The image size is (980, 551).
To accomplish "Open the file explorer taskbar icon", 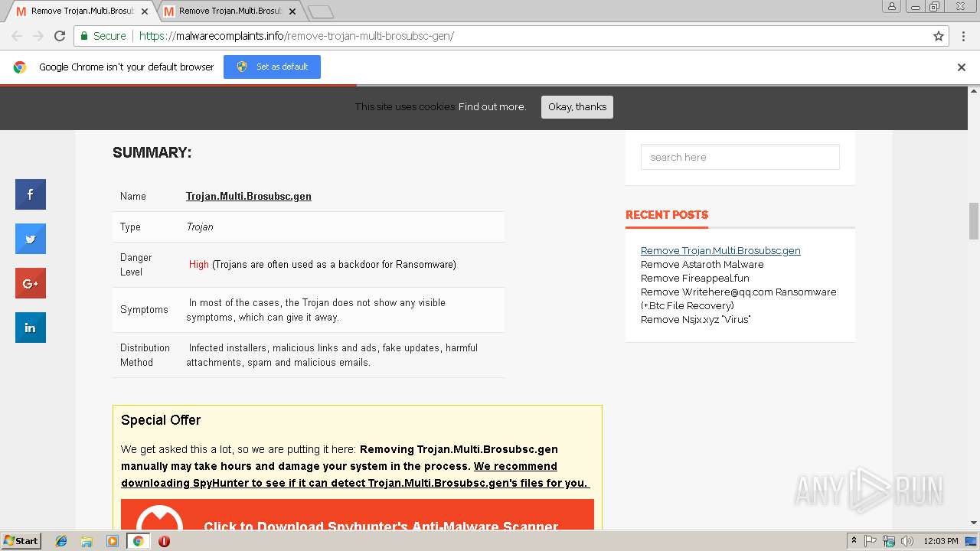I will pyautogui.click(x=87, y=541).
